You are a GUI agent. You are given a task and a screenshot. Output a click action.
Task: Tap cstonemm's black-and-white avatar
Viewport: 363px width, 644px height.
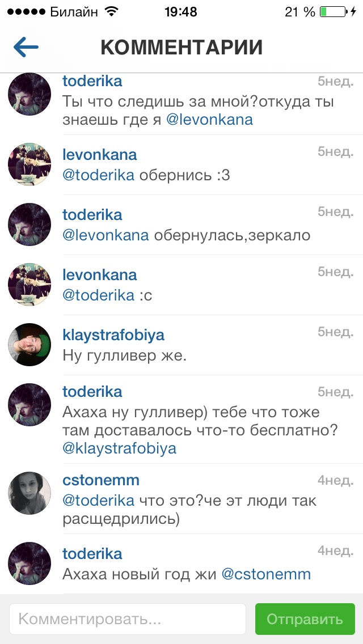tap(29, 493)
